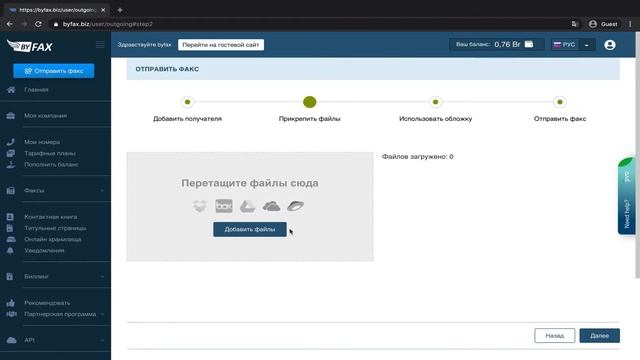The width and height of the screenshot is (640, 360).
Task: Click the API cloud icon
Action: point(11,340)
